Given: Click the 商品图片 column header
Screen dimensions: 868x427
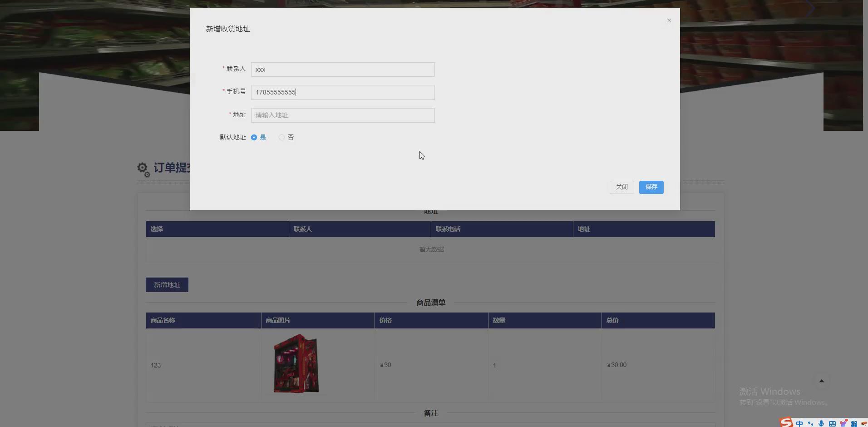Looking at the screenshot, I should click(x=318, y=320).
